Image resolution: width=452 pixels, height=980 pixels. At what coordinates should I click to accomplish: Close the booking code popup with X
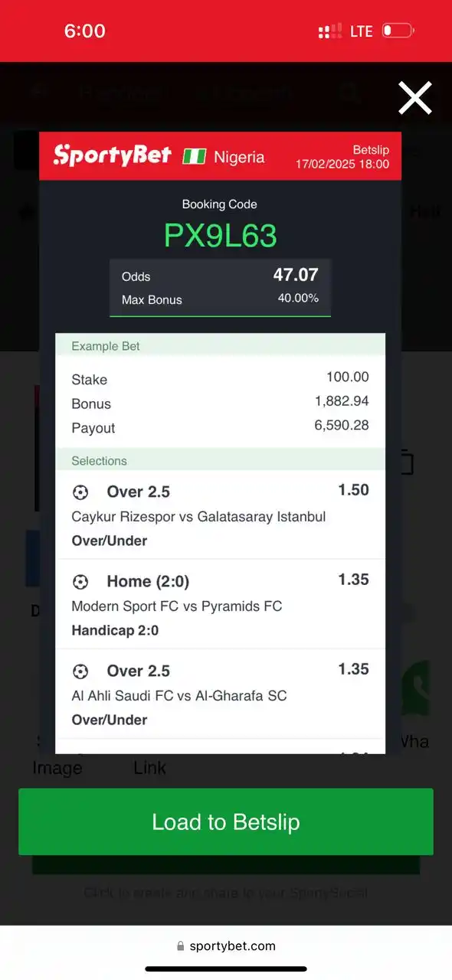[x=414, y=99]
